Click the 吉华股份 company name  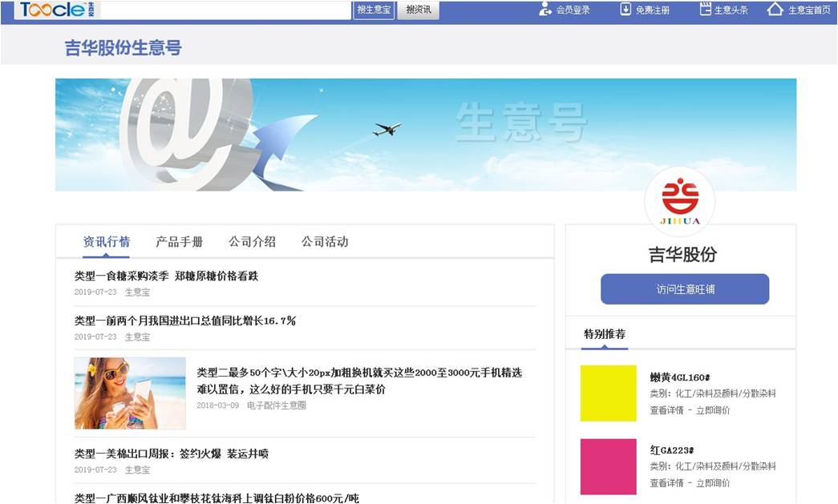(682, 255)
